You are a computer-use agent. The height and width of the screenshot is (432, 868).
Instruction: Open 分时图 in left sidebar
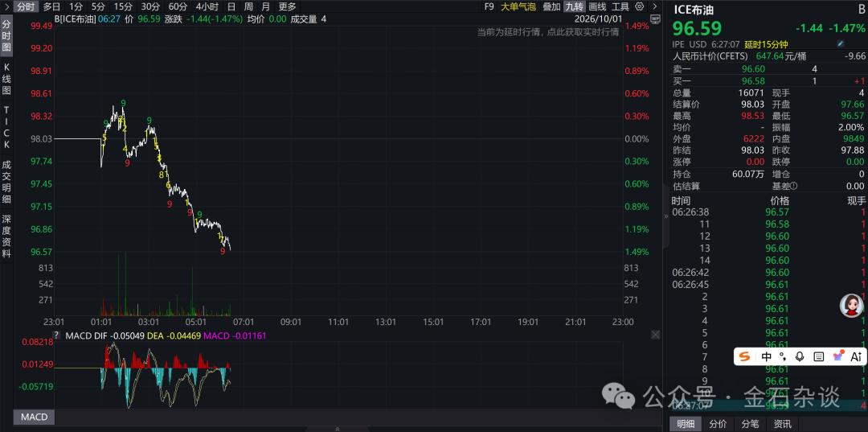(6, 36)
